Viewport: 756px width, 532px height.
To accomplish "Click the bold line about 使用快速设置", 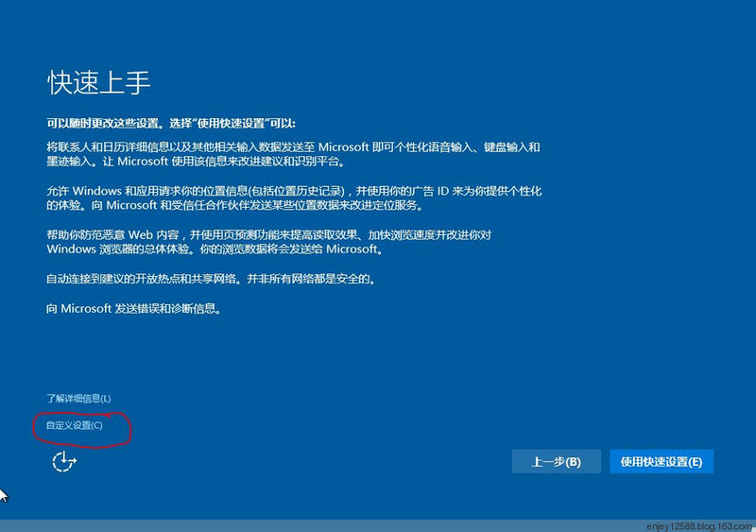I will point(171,124).
